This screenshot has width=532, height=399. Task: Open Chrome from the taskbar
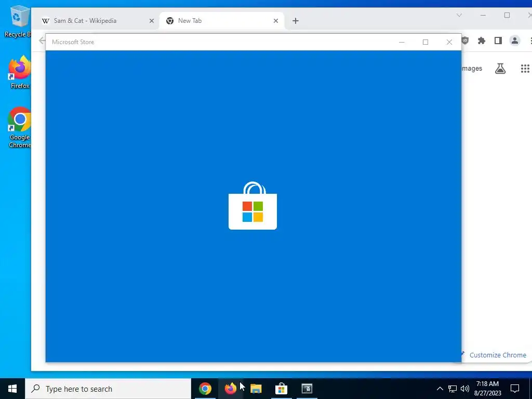coord(205,389)
